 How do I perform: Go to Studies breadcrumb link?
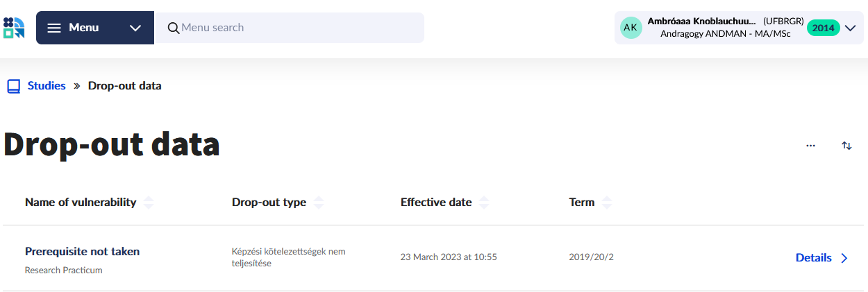[x=47, y=86]
